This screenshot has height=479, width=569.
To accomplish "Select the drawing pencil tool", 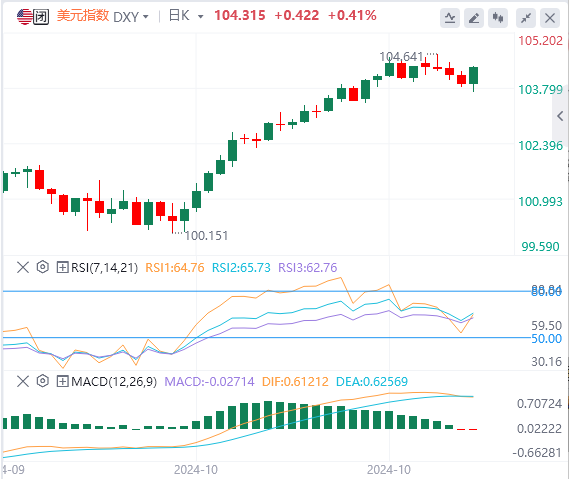I will 474,18.
